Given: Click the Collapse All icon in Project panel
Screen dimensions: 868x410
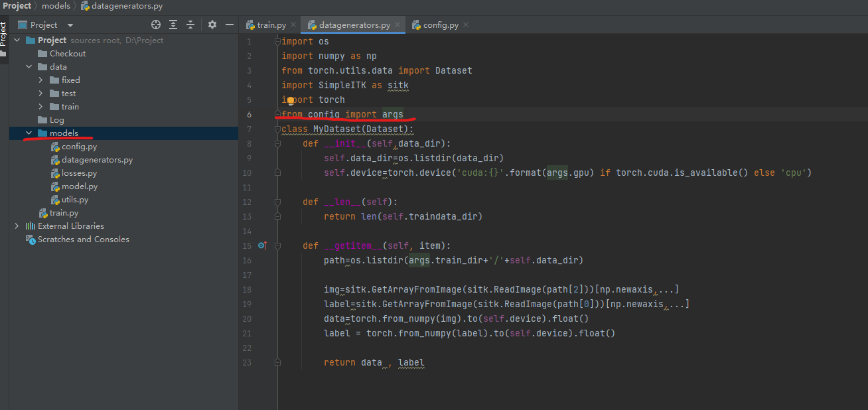Looking at the screenshot, I should pos(190,25).
